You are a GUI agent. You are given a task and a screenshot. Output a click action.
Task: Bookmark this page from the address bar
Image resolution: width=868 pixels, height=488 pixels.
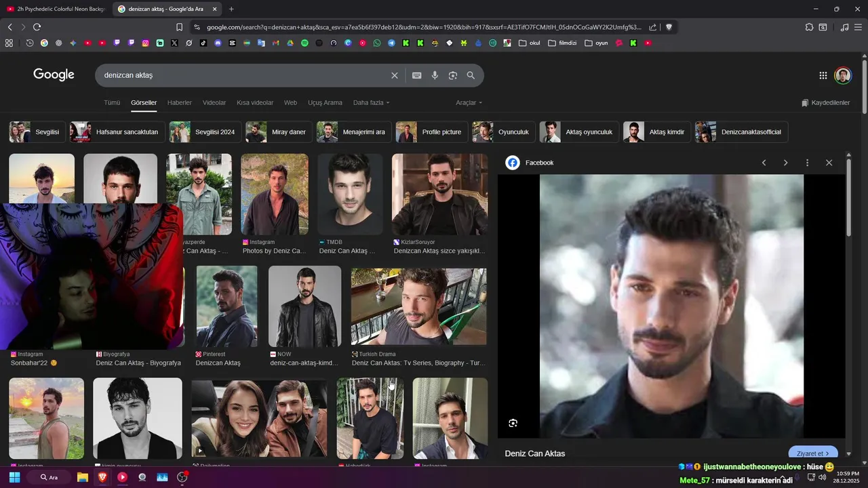point(179,27)
